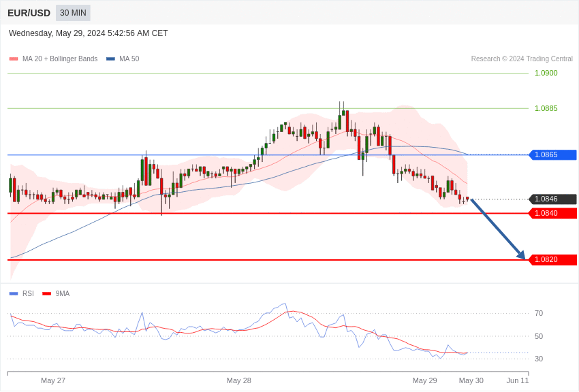The width and height of the screenshot is (579, 392).
Task: Click the black 1.0846 current price tag
Action: [x=553, y=199]
